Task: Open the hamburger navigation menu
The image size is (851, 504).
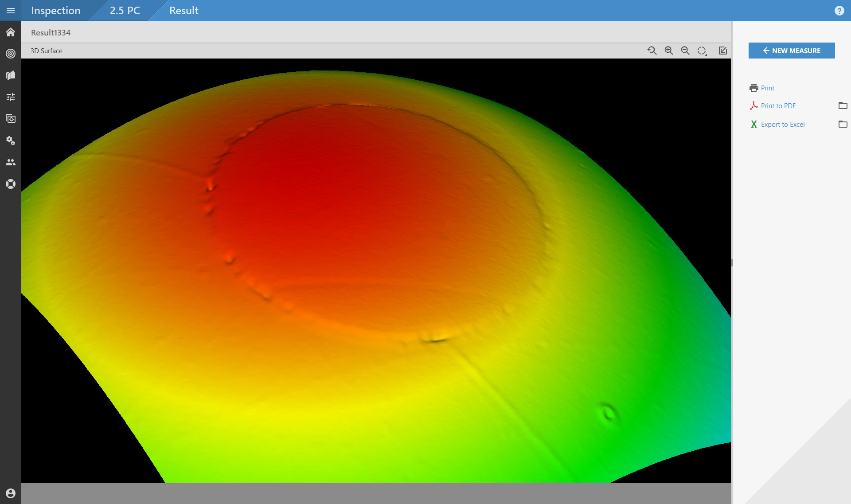Action: coord(10,10)
